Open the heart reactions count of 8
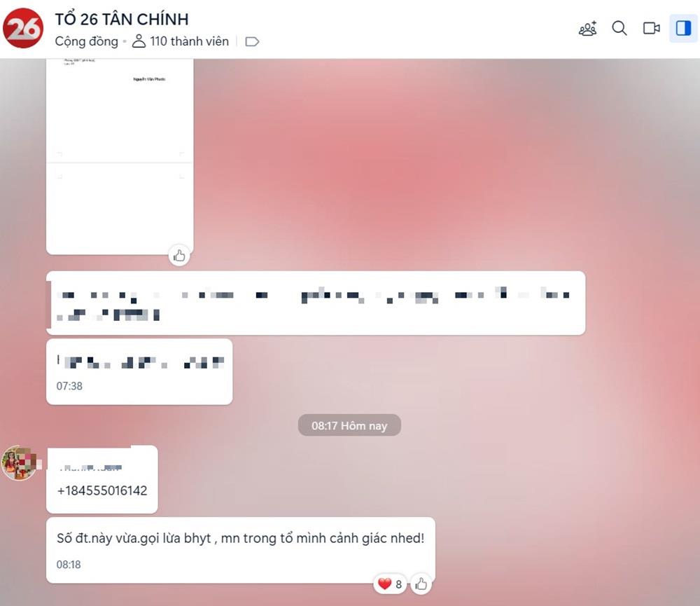 390,584
